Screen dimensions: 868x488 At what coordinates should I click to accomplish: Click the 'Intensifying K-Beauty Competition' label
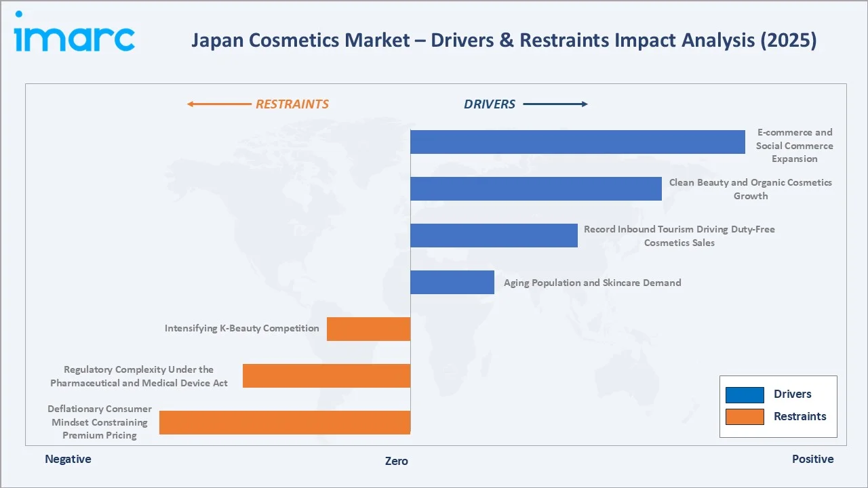(242, 328)
